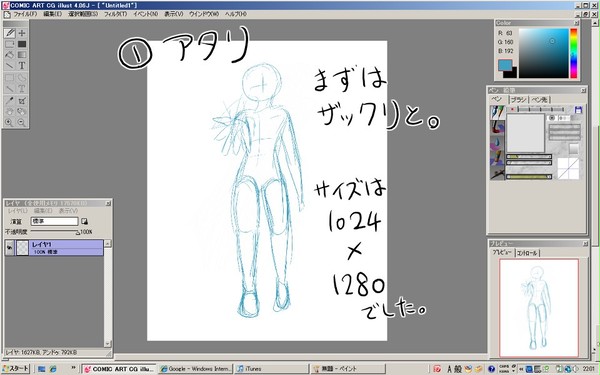The width and height of the screenshot is (600, 375).
Task: Switch to Google Internet Explorer taskbar window
Action: [196, 369]
